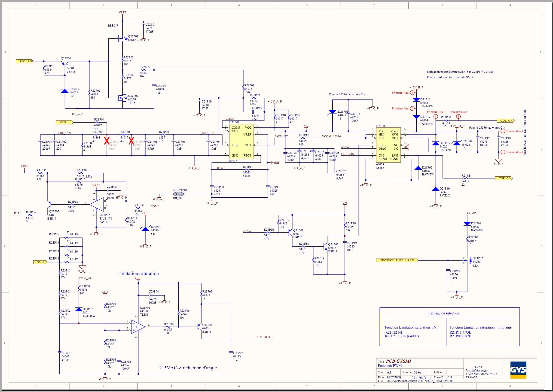Click the D23P02 1N4148W diode symbol
Image resolution: width=553 pixels, height=392 pixels.
(79, 309)
